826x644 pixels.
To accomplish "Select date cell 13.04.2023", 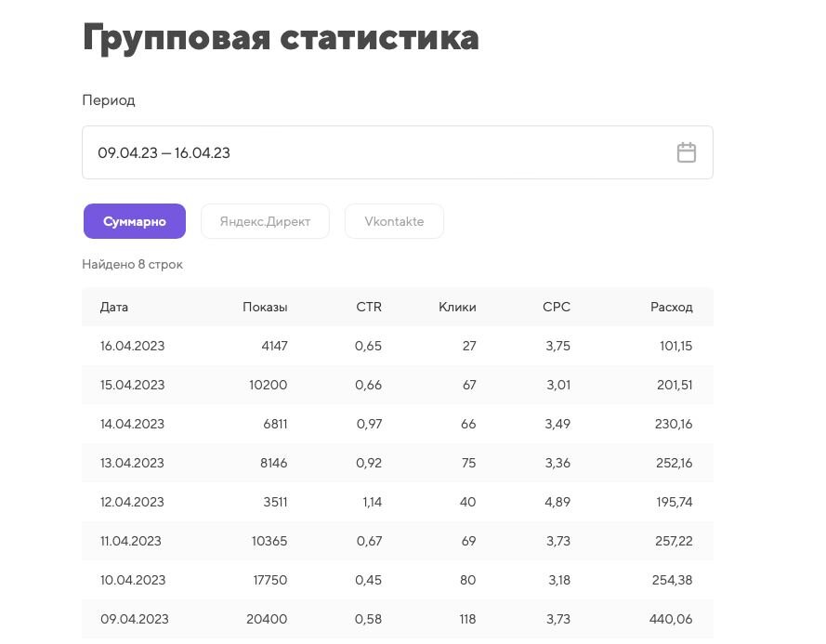I will point(132,463).
